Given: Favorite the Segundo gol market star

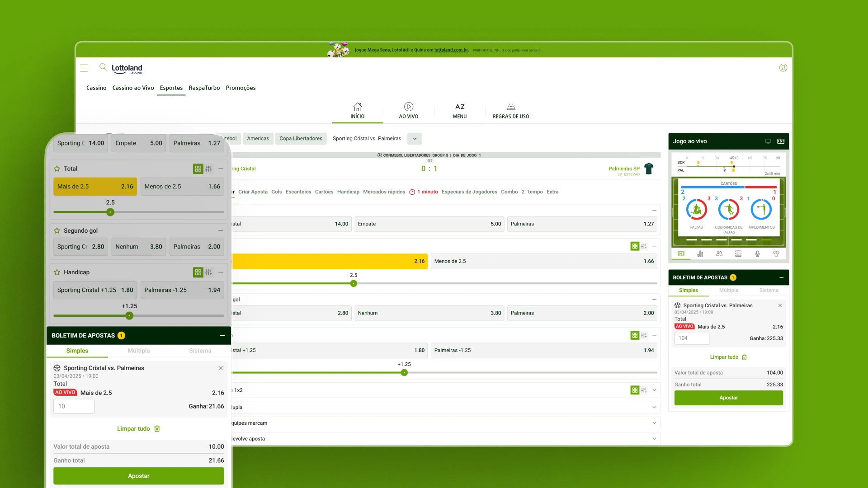Looking at the screenshot, I should [x=57, y=231].
